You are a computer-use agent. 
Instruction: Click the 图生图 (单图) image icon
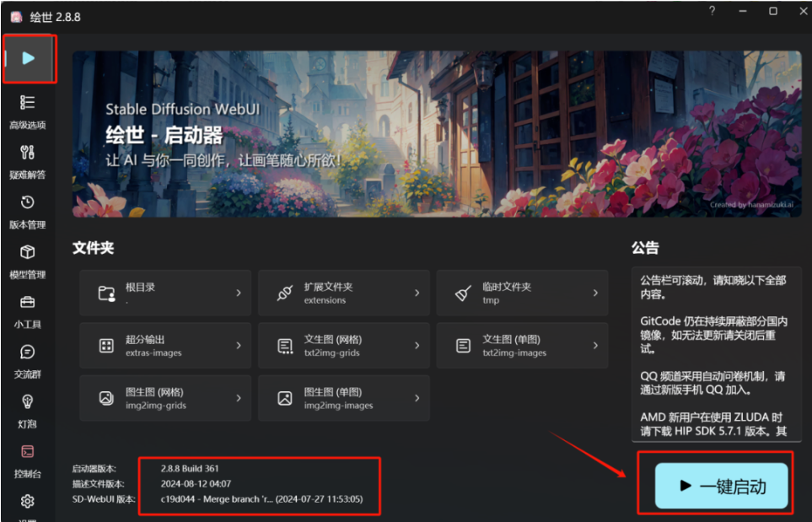[285, 398]
